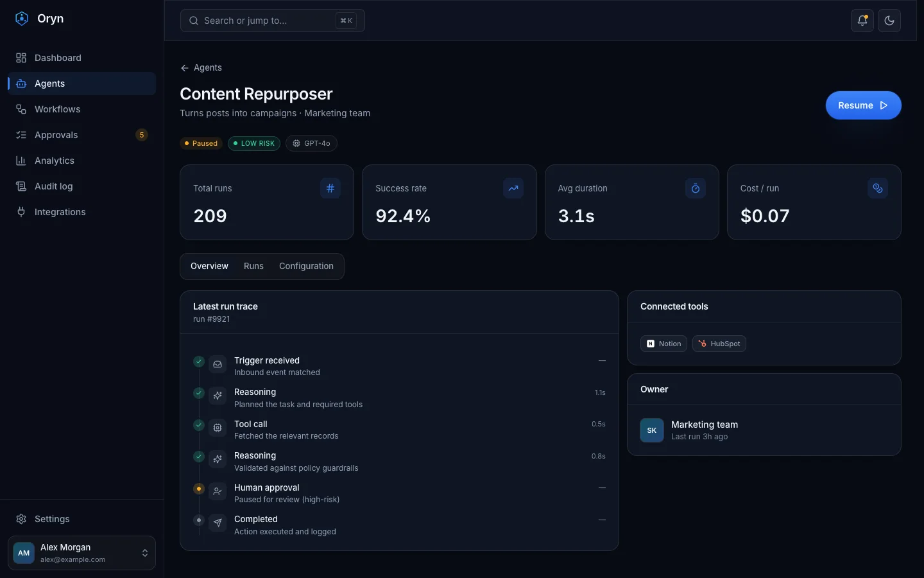Click the Analytics bar chart icon
The height and width of the screenshot is (578, 924).
21,161
